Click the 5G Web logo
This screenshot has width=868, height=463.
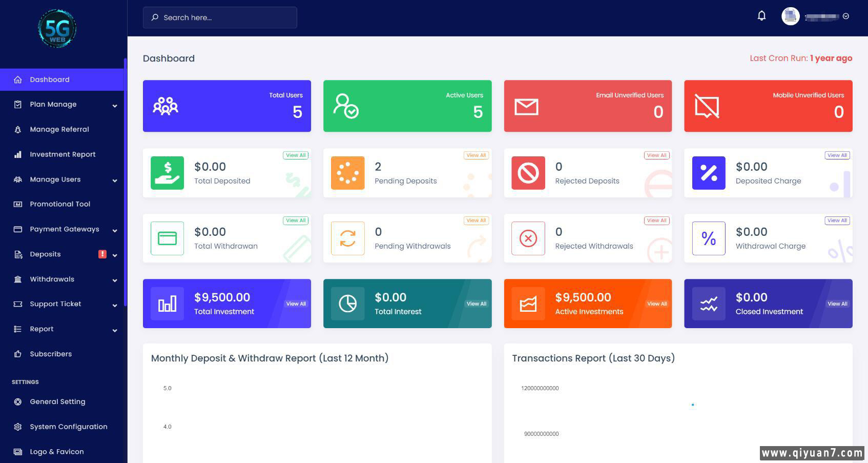click(x=57, y=29)
